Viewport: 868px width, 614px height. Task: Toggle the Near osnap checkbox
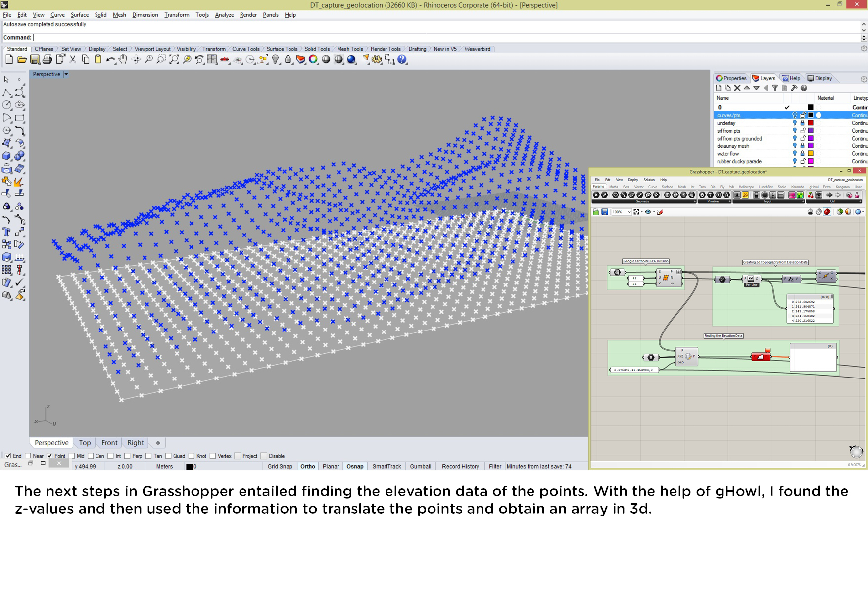(28, 456)
